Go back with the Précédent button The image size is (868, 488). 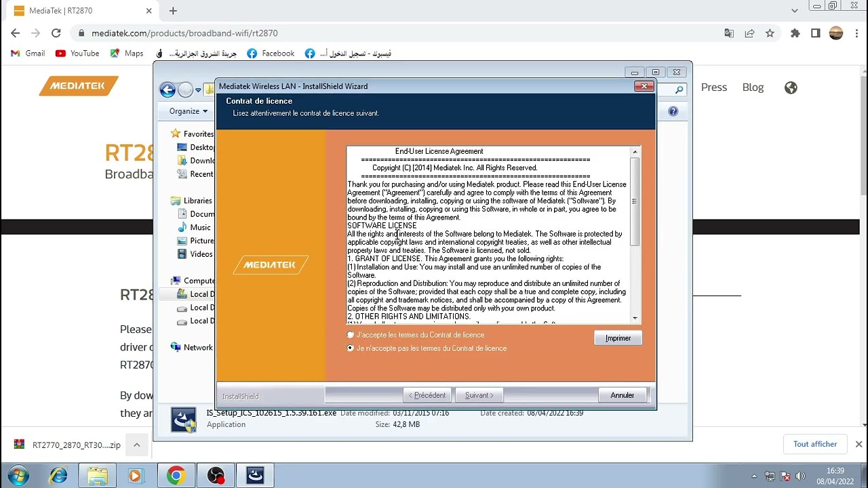[427, 395]
